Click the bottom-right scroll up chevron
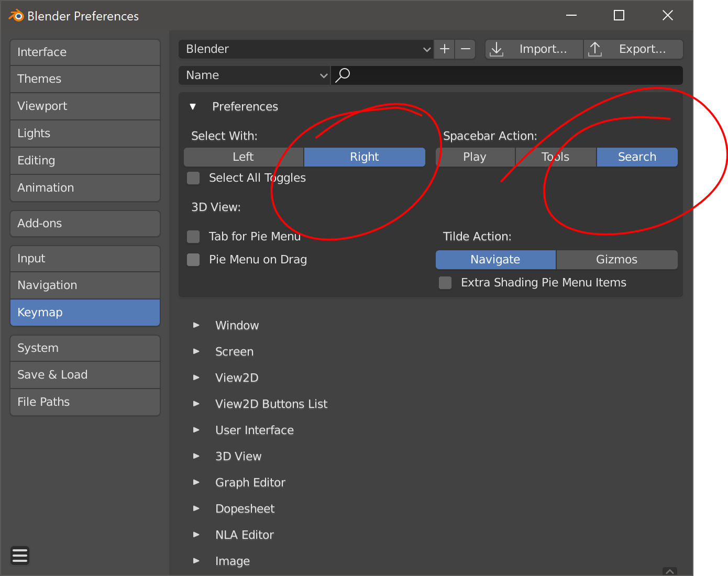 point(669,571)
